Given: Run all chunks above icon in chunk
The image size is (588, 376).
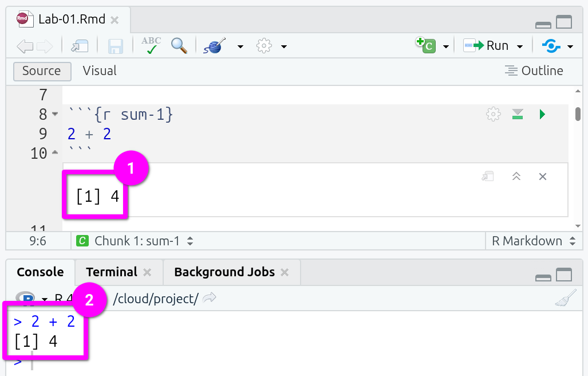Looking at the screenshot, I should (518, 115).
